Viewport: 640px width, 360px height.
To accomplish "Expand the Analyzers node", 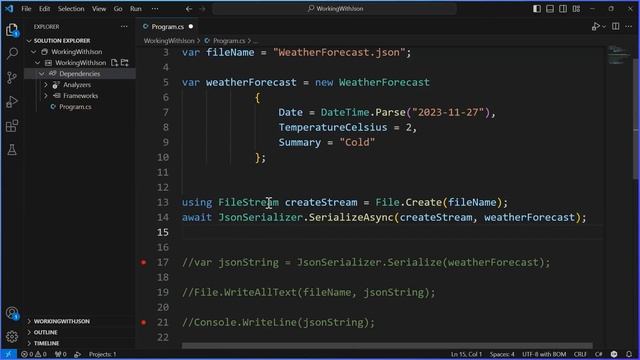I will tap(46, 85).
